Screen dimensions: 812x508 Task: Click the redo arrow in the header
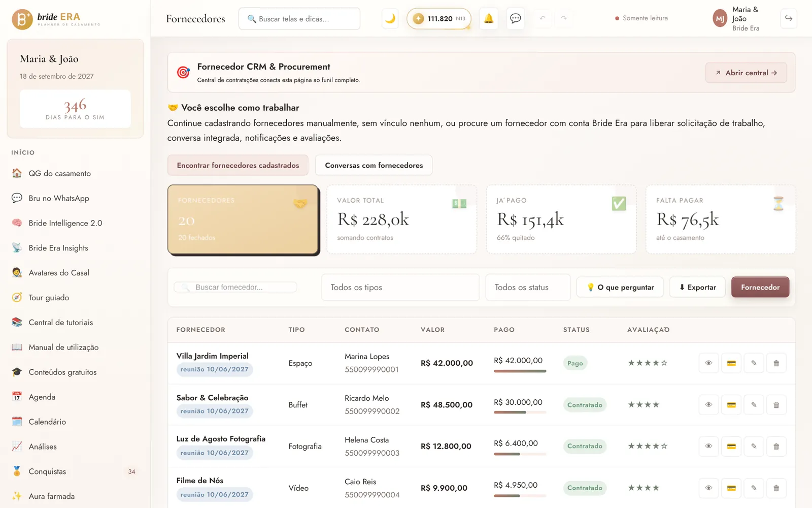[564, 19]
